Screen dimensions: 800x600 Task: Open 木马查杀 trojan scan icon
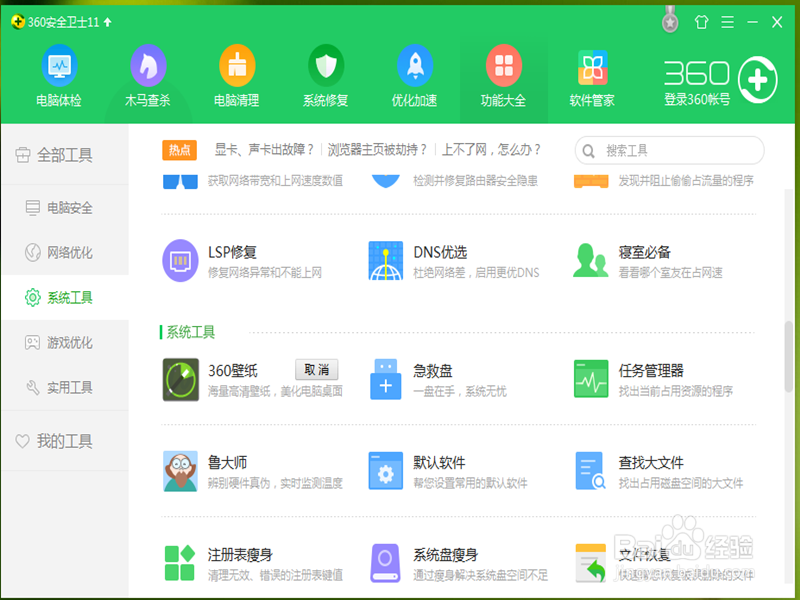click(148, 65)
